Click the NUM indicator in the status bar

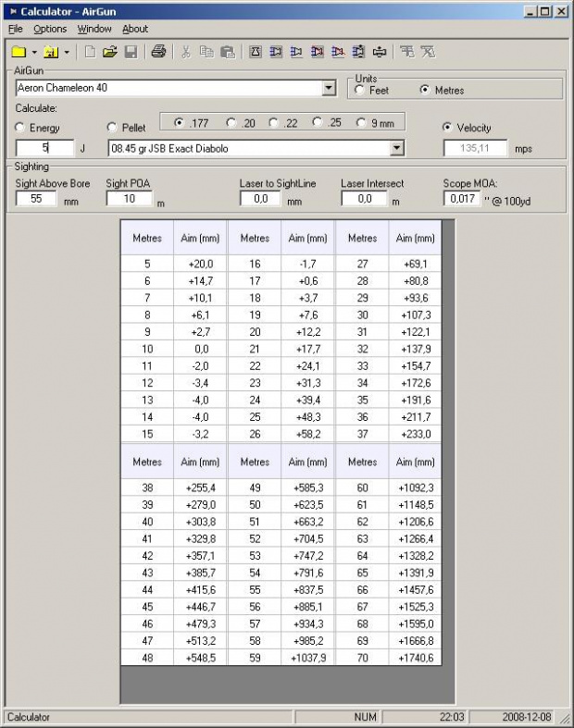pos(366,717)
